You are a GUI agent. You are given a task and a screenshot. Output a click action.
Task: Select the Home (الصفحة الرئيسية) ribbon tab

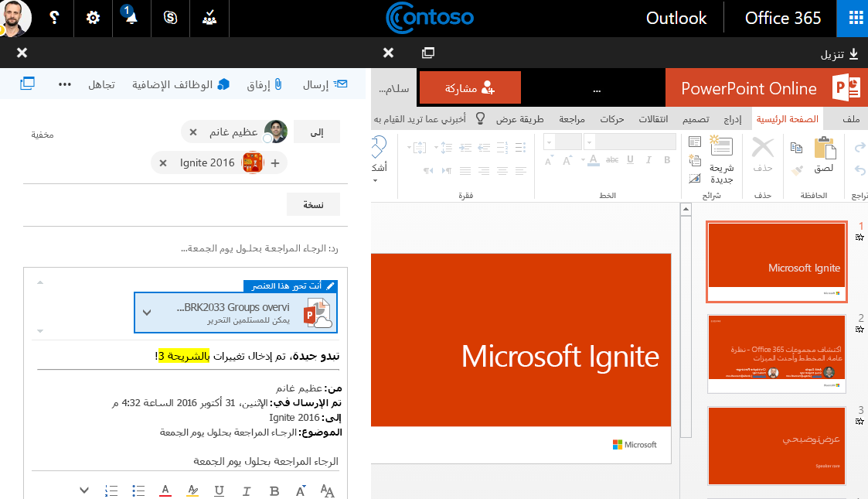(x=787, y=118)
